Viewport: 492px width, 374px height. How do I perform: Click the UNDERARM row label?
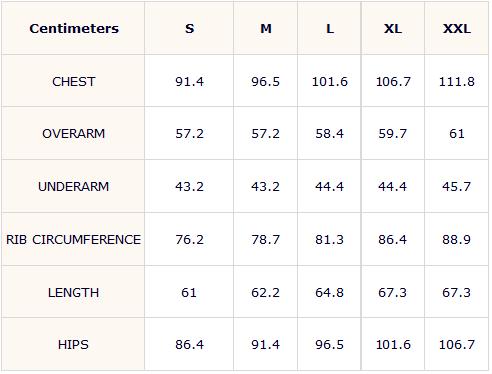74,187
